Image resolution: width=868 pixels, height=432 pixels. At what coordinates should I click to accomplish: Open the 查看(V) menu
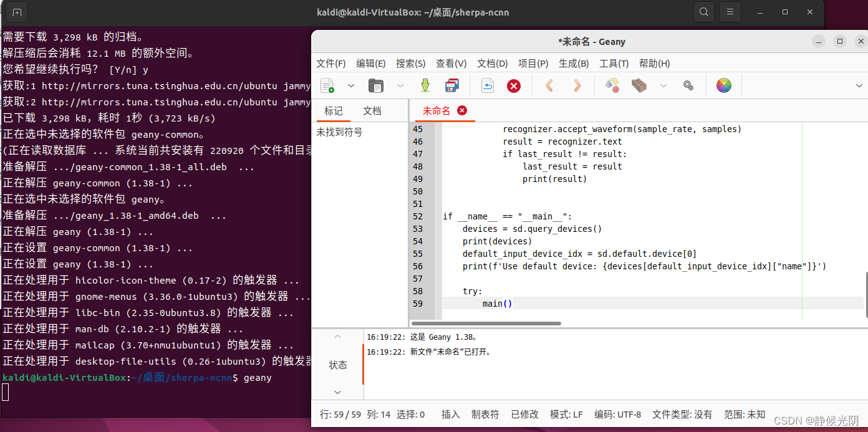[451, 64]
